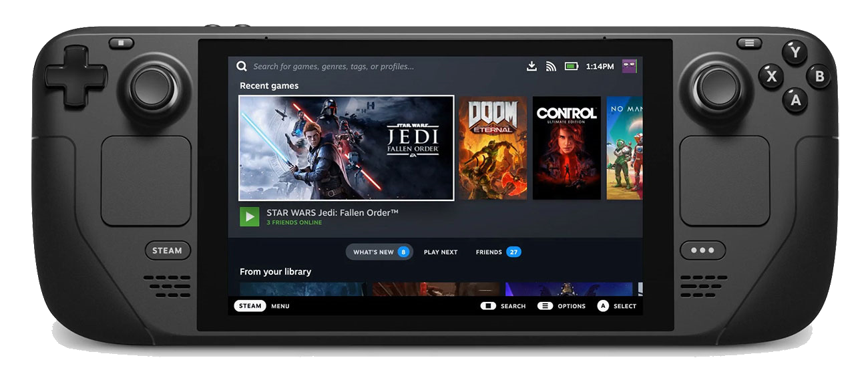Click the left trackpad
This screenshot has height=372, width=868.
point(146,180)
